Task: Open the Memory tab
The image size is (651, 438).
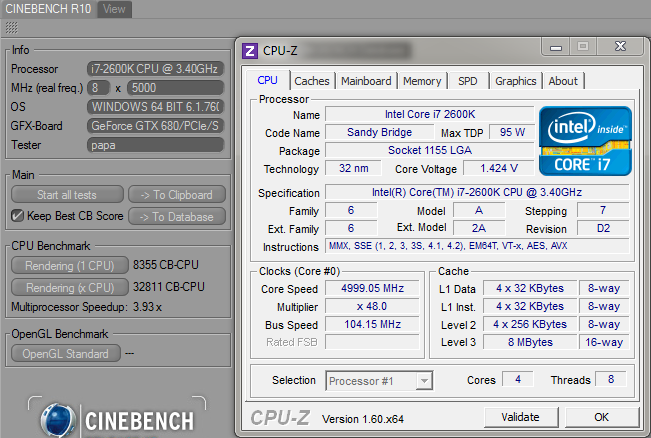Action: click(x=422, y=81)
